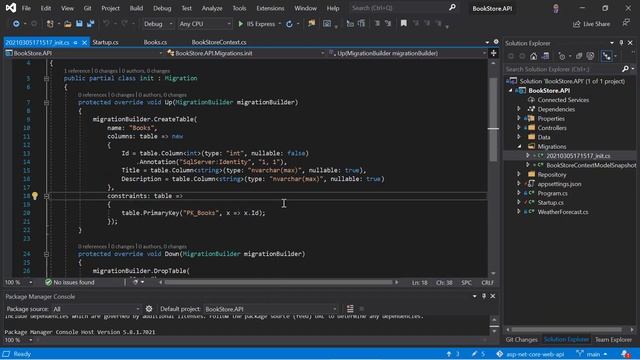Select the Program.cs file
Viewport: 640px width, 360px height.
552,193
